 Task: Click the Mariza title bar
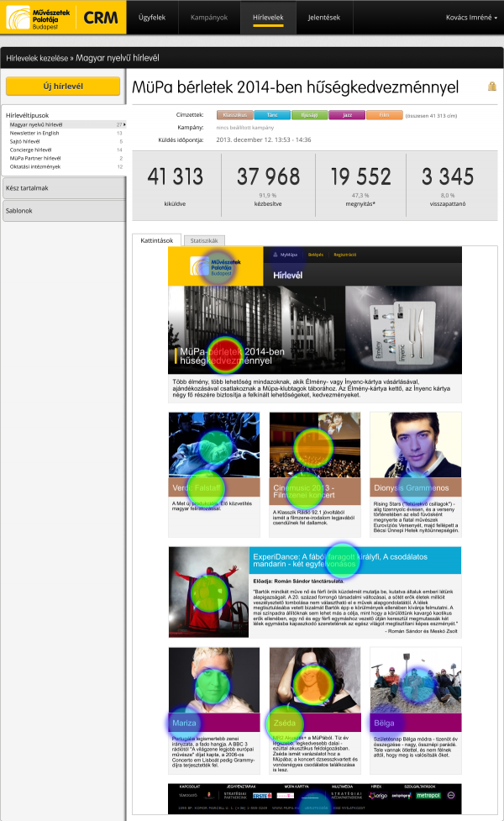pos(214,723)
